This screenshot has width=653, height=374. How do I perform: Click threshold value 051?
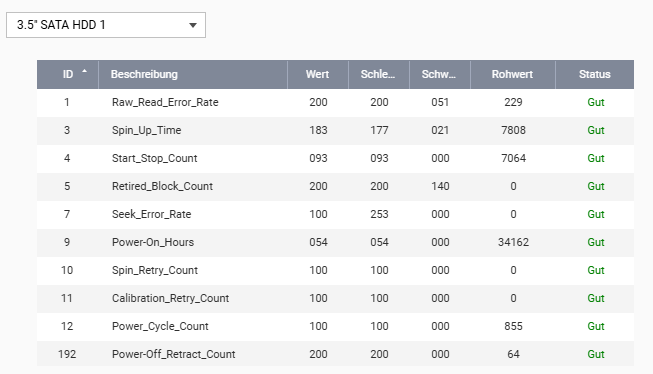pos(440,102)
